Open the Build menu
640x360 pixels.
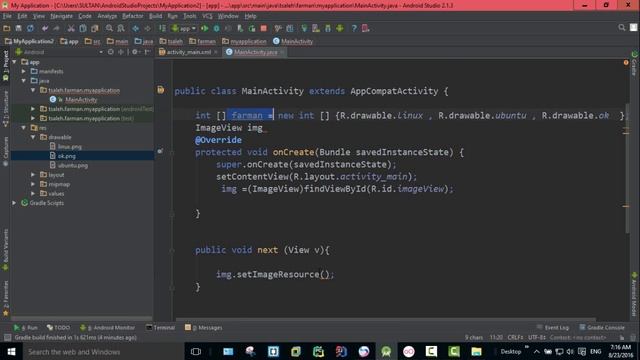(156, 16)
